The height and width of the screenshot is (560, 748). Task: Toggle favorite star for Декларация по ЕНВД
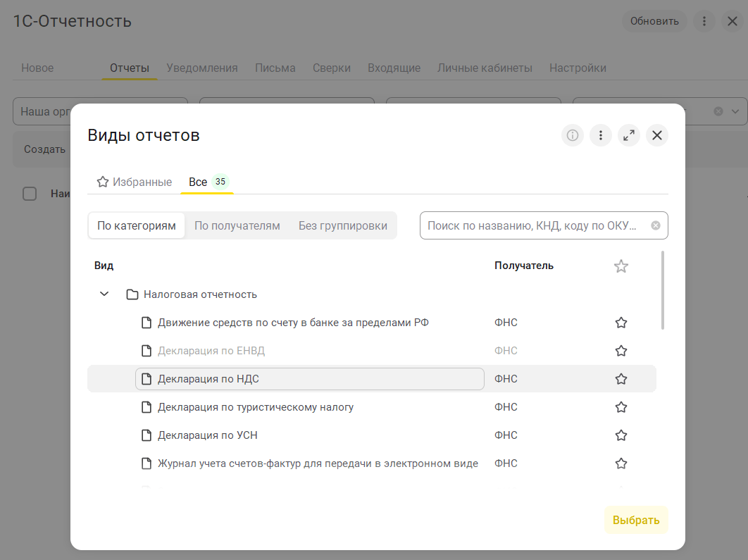621,351
